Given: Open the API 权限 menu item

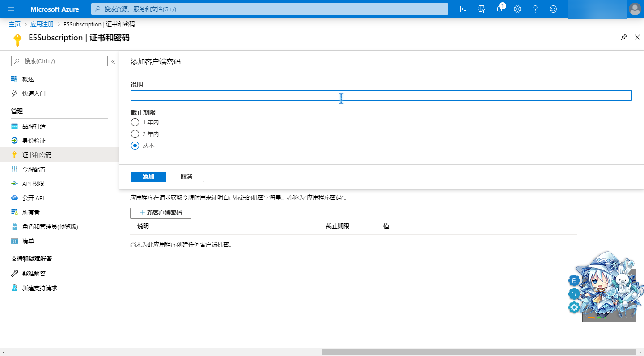Looking at the screenshot, I should pos(33,184).
